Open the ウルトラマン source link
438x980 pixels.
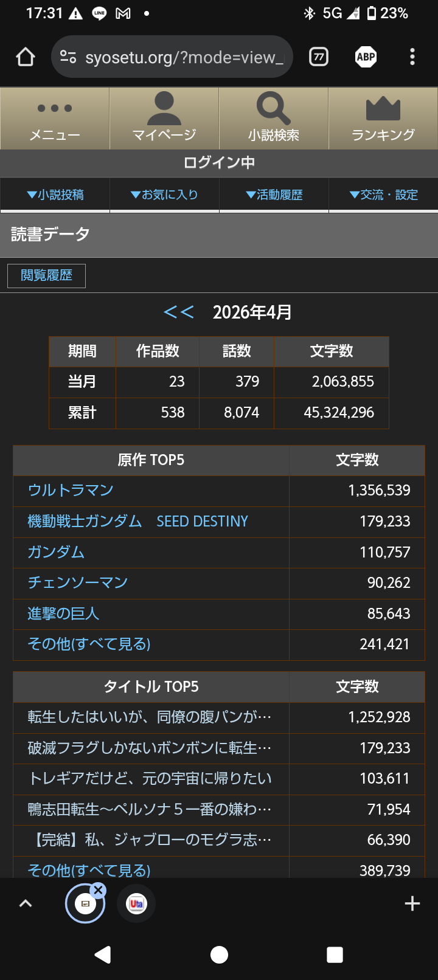point(71,490)
